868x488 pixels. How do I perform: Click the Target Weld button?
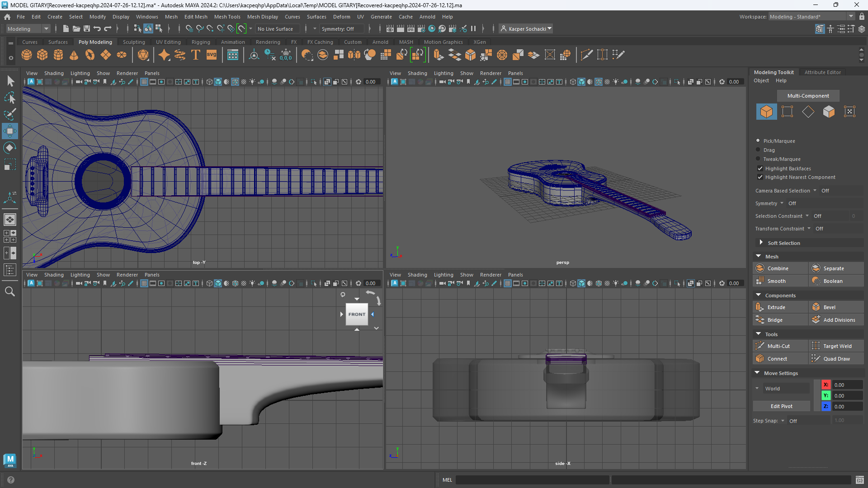coord(836,346)
